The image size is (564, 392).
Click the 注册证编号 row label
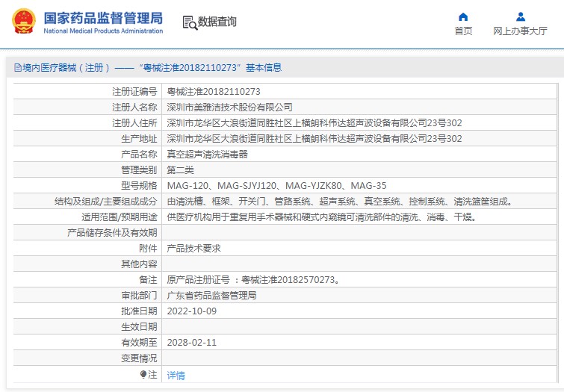[x=134, y=92]
